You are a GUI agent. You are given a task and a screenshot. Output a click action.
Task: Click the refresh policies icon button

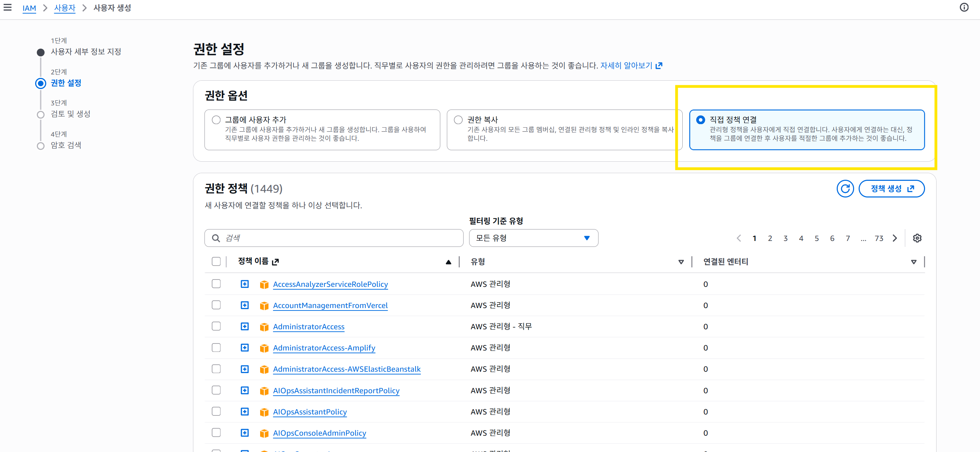coord(845,189)
